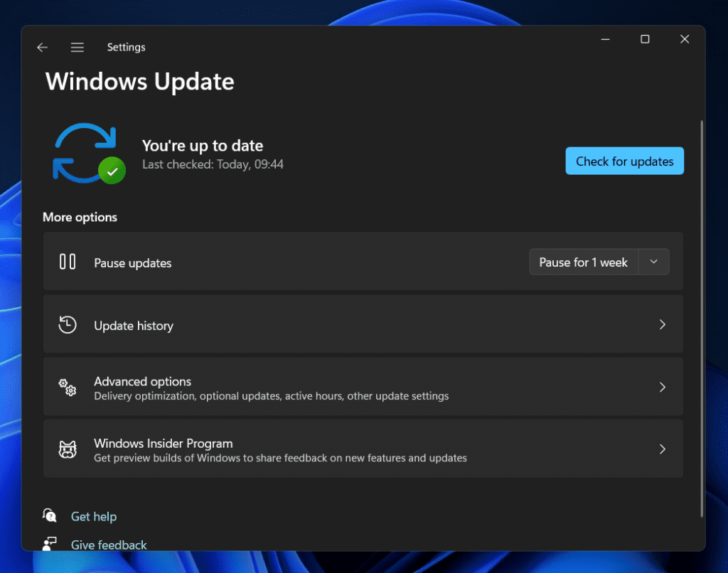The width and height of the screenshot is (728, 573).
Task: Click the Advanced options gears icon
Action: [67, 387]
